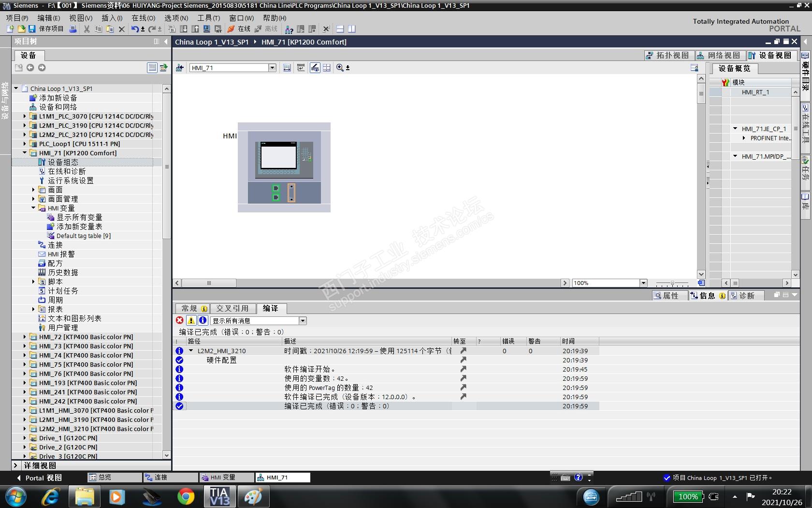This screenshot has width=812, height=508.
Task: Expand the PLC_Loop1 CPU 1511-1 PN node
Action: click(25, 144)
